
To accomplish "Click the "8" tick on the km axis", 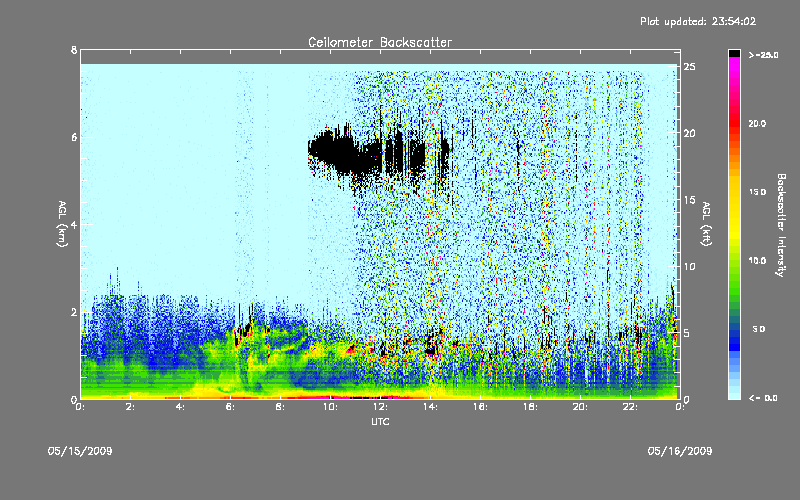I will pyautogui.click(x=74, y=50).
